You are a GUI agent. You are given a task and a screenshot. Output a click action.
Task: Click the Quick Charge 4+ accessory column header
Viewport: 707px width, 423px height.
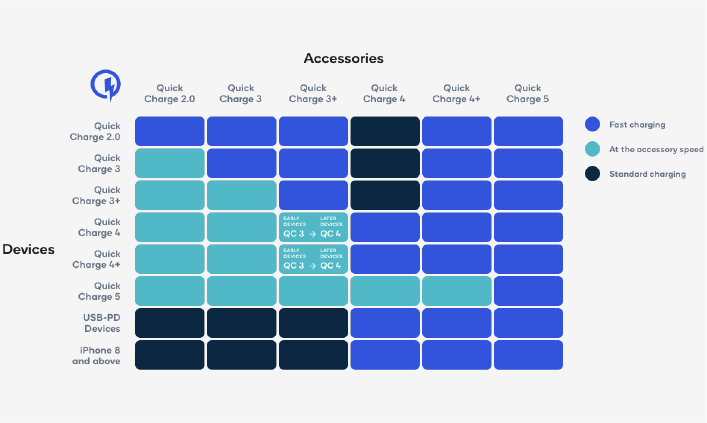[456, 93]
